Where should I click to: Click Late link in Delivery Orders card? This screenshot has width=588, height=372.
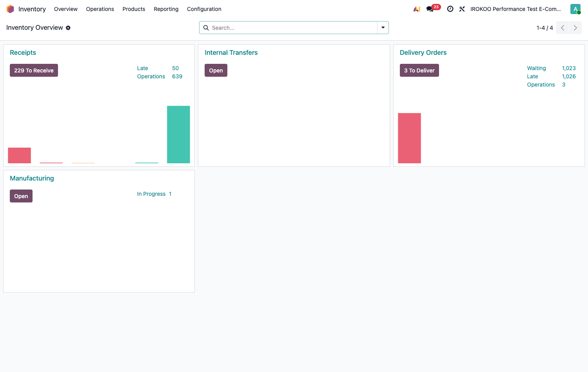[532, 76]
